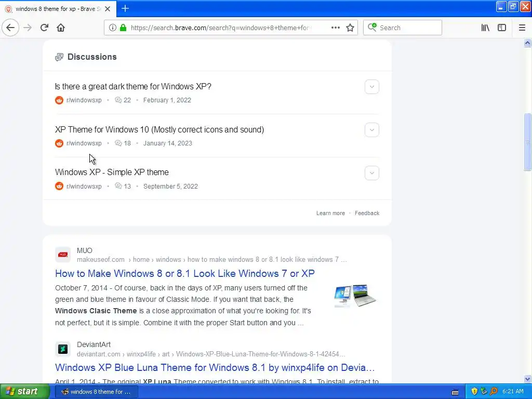
Task: Bookmark this page with the star
Action: click(350, 28)
